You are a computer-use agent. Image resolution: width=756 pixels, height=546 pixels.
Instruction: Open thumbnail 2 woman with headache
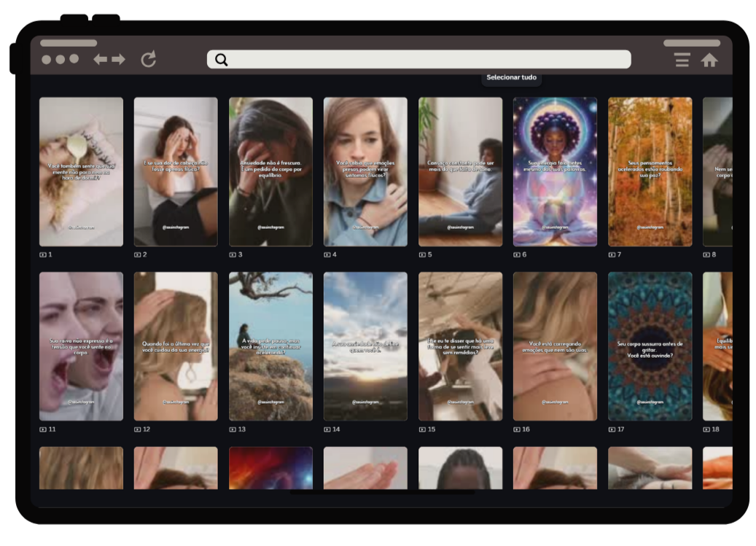[176, 172]
